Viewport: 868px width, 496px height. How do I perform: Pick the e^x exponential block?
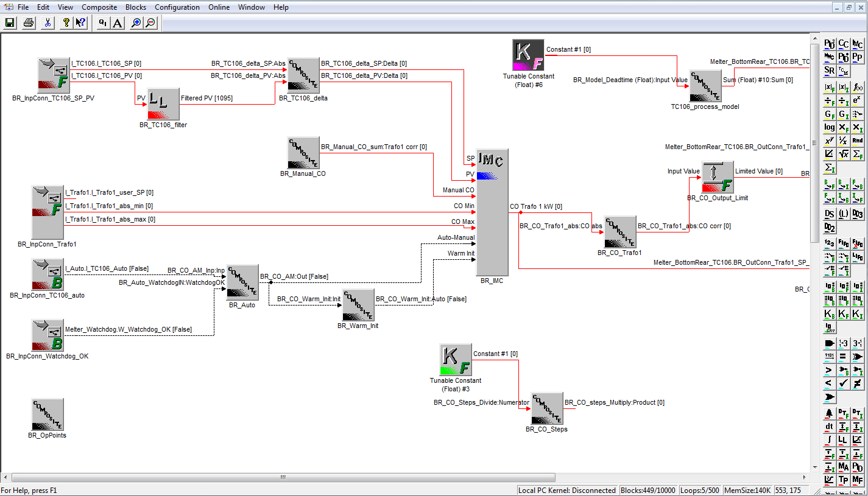[x=858, y=101]
